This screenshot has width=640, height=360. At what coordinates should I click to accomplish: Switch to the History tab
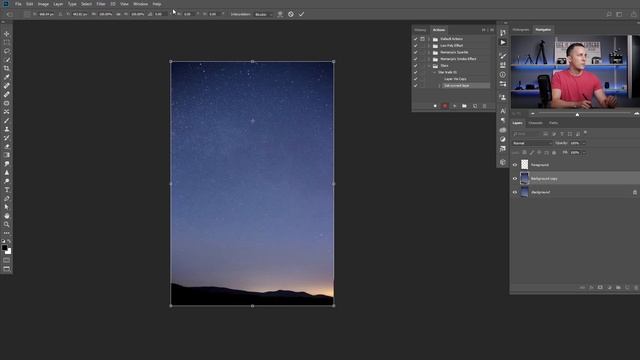(x=420, y=30)
